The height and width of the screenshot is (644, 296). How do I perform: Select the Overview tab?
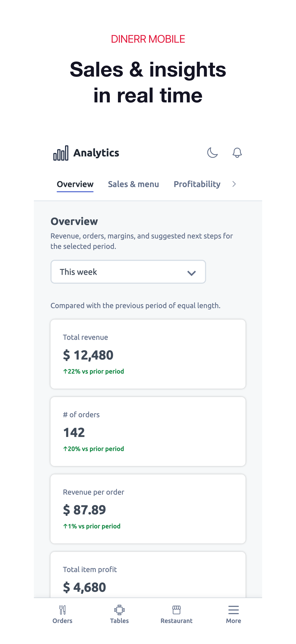[75, 184]
